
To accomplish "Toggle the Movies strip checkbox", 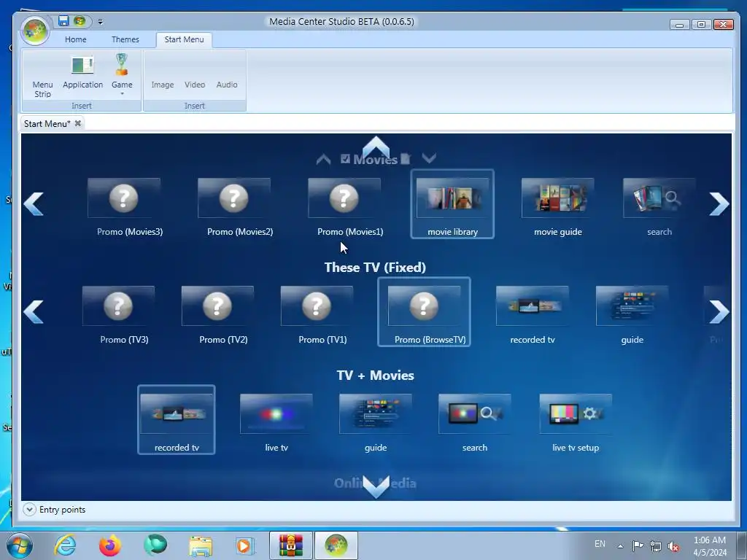I will coord(345,159).
